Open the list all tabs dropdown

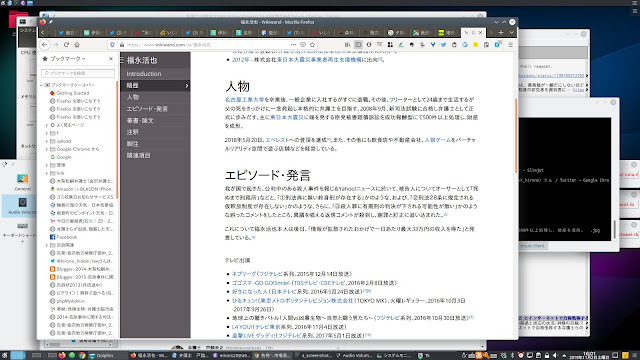coord(511,33)
